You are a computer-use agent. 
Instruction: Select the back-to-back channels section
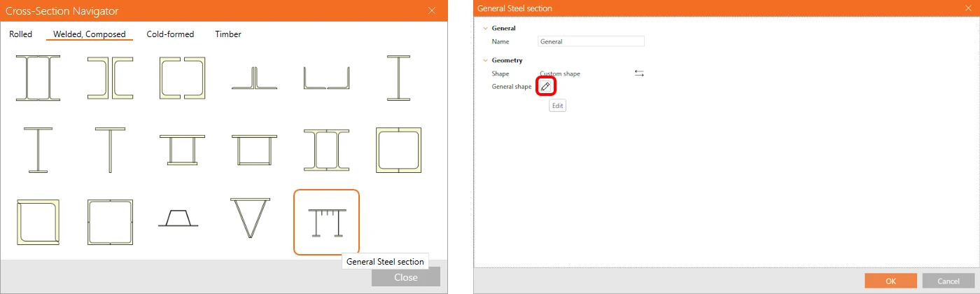[x=110, y=78]
